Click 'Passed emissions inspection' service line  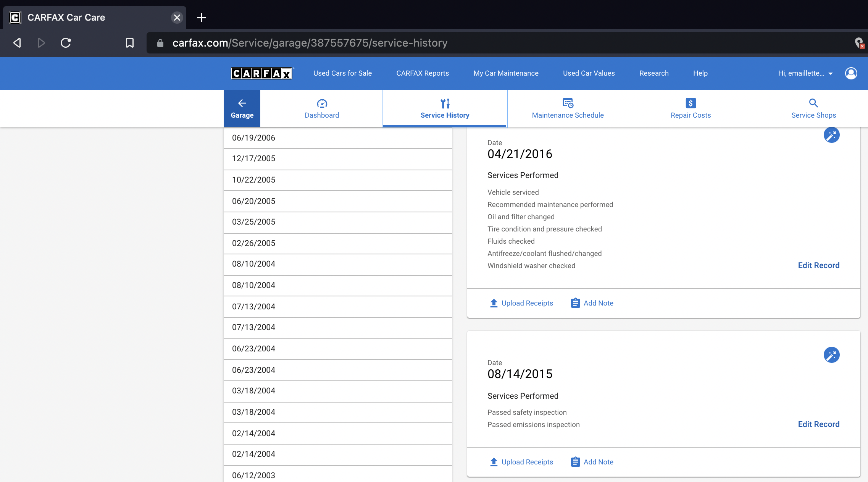[533, 424]
